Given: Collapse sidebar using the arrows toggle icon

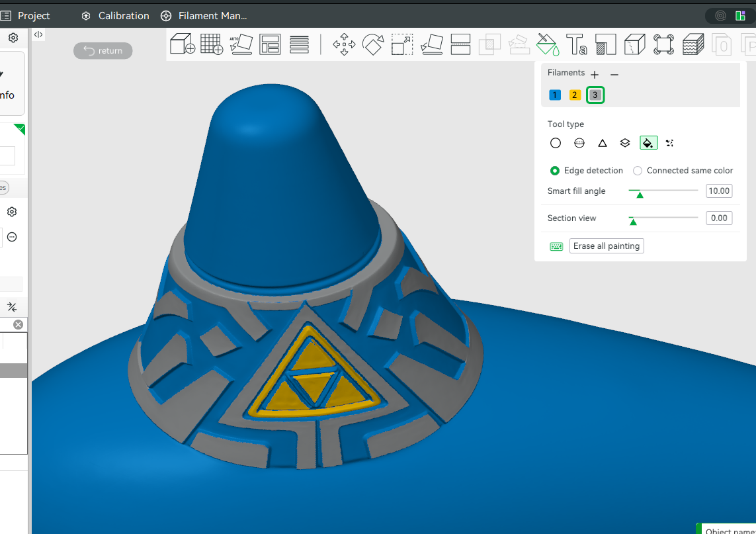Looking at the screenshot, I should 38,34.
